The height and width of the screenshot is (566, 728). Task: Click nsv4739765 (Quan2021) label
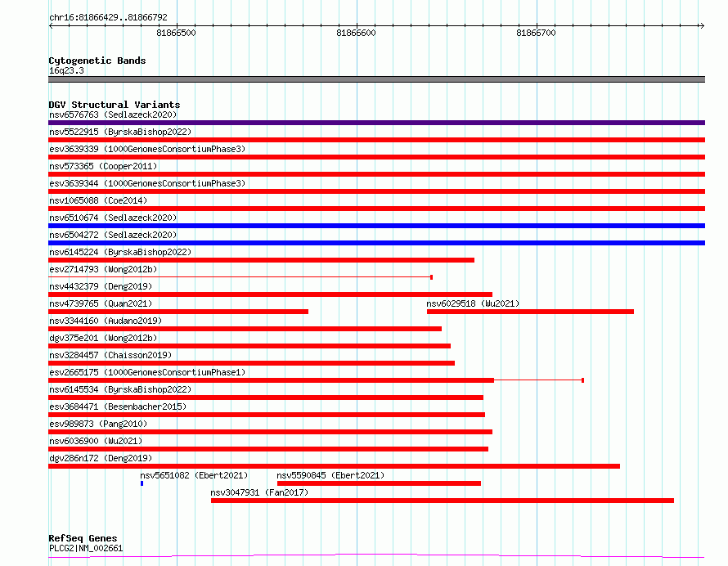[x=101, y=303]
